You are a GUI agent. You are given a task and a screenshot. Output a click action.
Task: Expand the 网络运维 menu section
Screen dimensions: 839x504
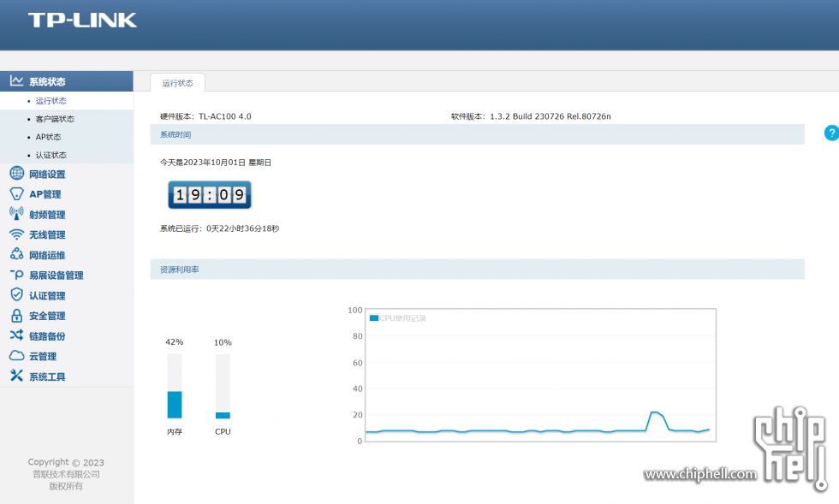(47, 255)
